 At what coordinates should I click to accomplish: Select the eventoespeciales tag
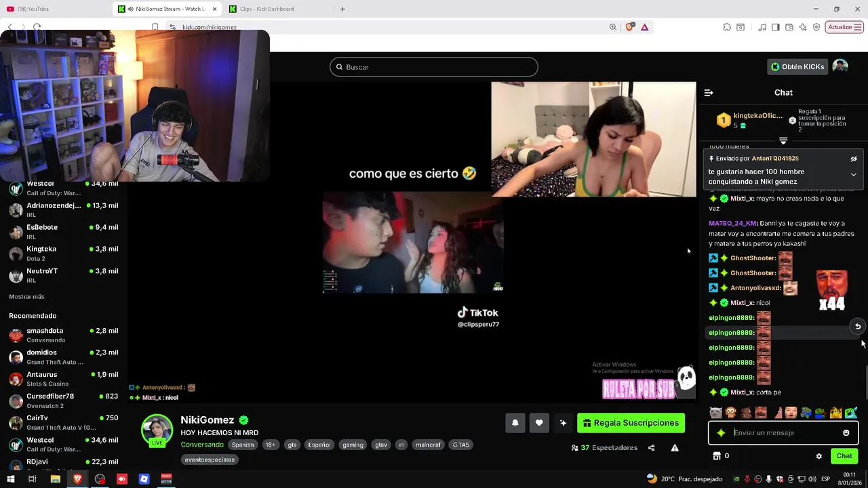tap(210, 460)
